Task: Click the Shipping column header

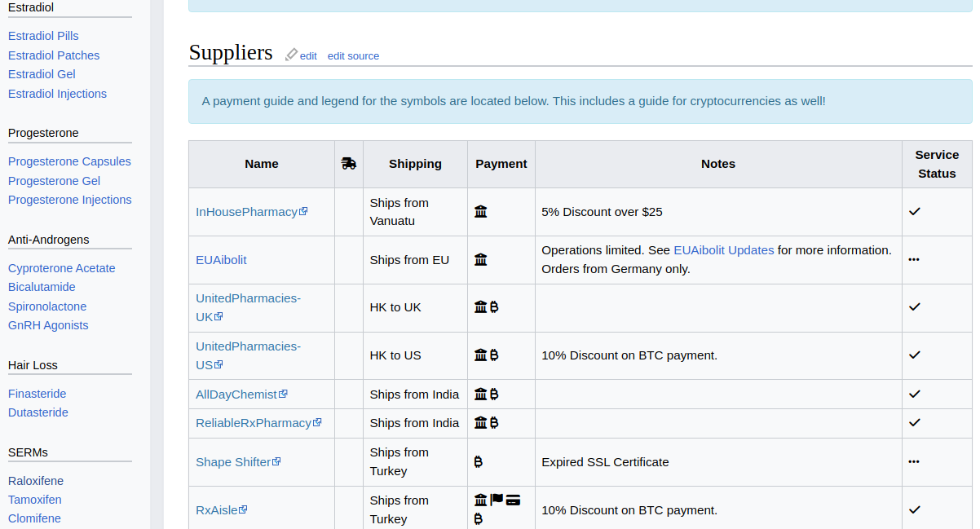Action: tap(415, 164)
